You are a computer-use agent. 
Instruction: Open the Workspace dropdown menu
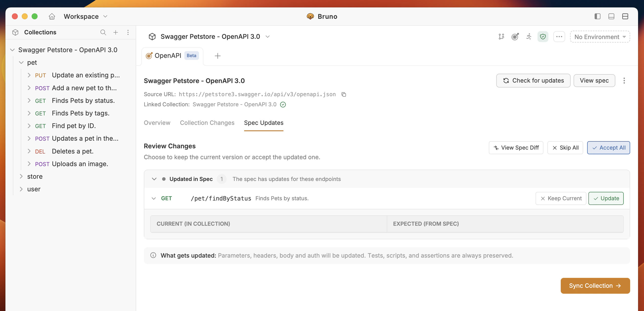tap(86, 17)
